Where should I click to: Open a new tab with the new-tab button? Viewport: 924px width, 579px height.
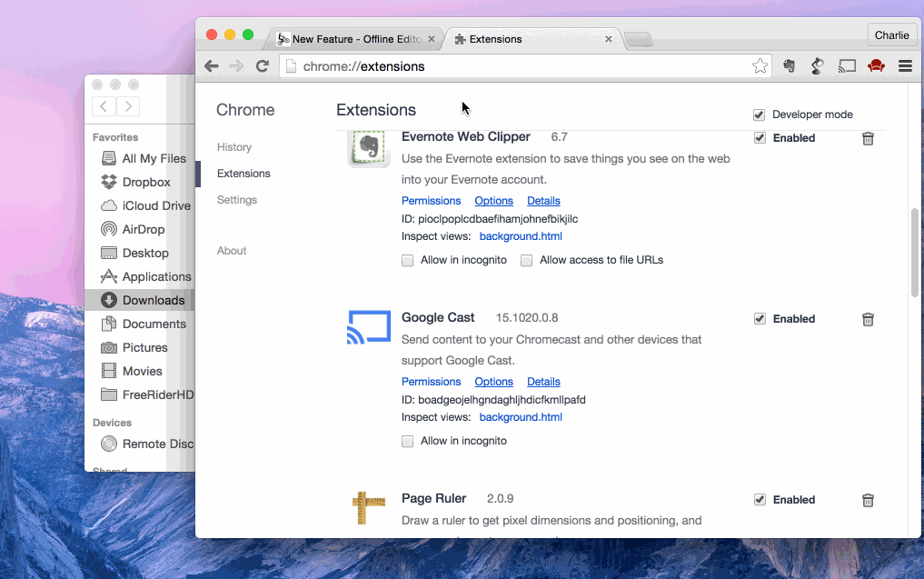639,40
